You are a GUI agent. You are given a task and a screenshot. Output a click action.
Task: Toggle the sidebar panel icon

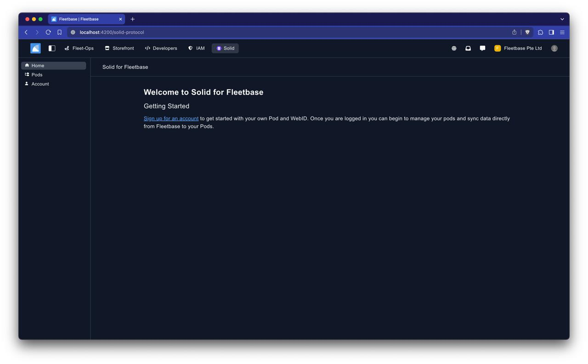point(52,48)
